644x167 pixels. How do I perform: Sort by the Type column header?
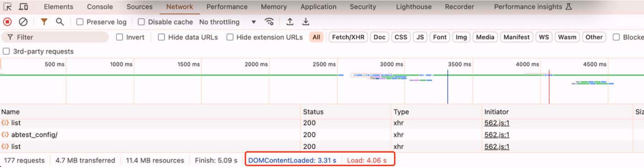pyautogui.click(x=437, y=112)
